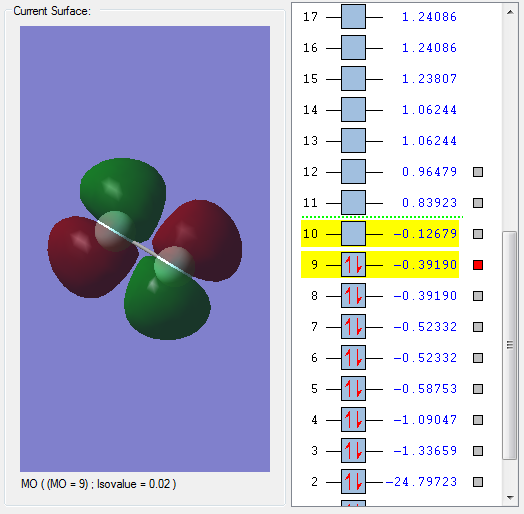The image size is (524, 514).
Task: Click the occupied orbital 8 electron box
Action: (x=353, y=296)
